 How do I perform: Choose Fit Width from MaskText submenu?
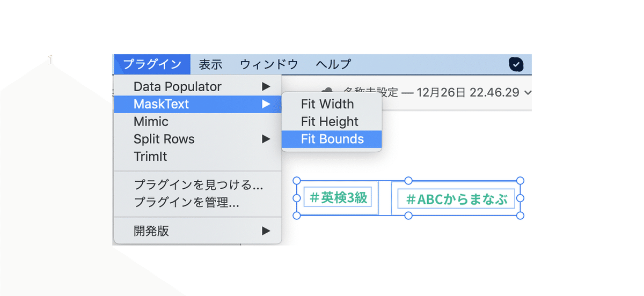pos(327,104)
